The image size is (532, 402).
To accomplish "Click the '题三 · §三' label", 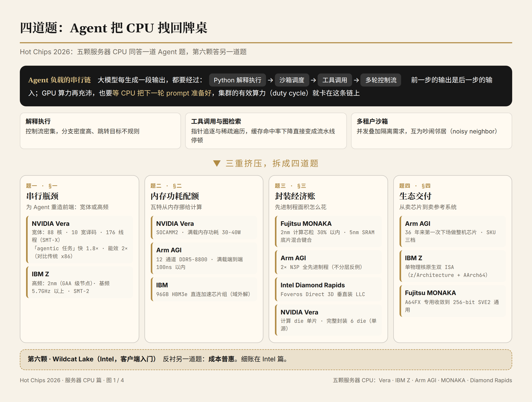I will pos(290,186).
